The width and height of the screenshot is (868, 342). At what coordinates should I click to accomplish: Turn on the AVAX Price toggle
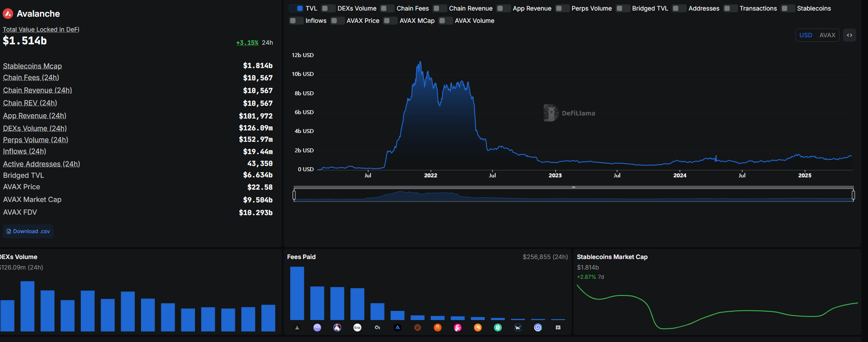point(338,21)
